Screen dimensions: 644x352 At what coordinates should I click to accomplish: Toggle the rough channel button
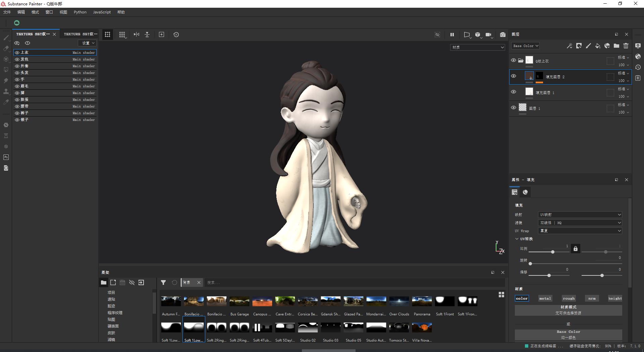coord(569,298)
